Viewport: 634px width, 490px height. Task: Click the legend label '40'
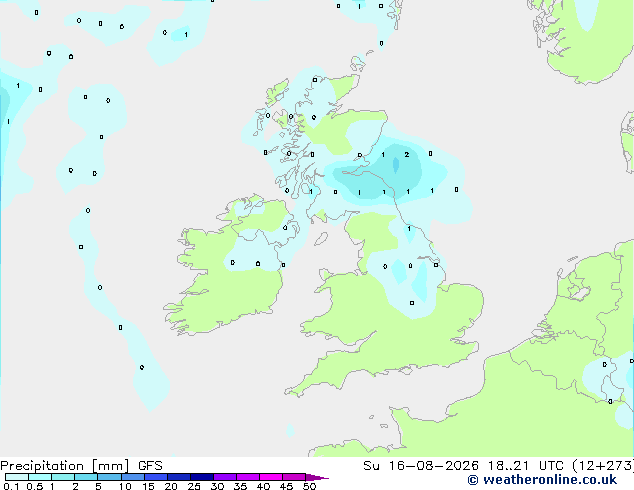tap(263, 486)
